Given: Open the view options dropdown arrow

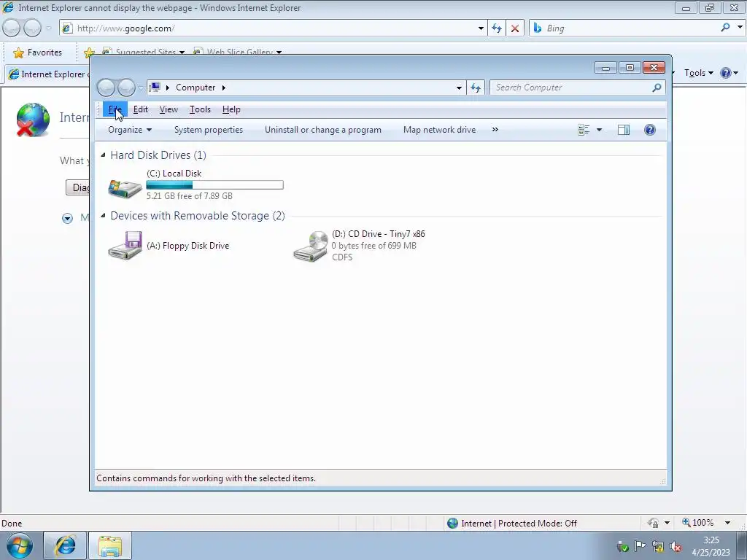Looking at the screenshot, I should [x=600, y=130].
